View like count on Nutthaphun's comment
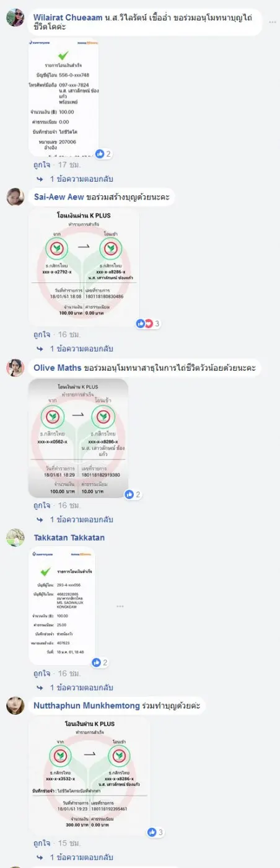Viewport: 280px width, 868px height. point(156,832)
